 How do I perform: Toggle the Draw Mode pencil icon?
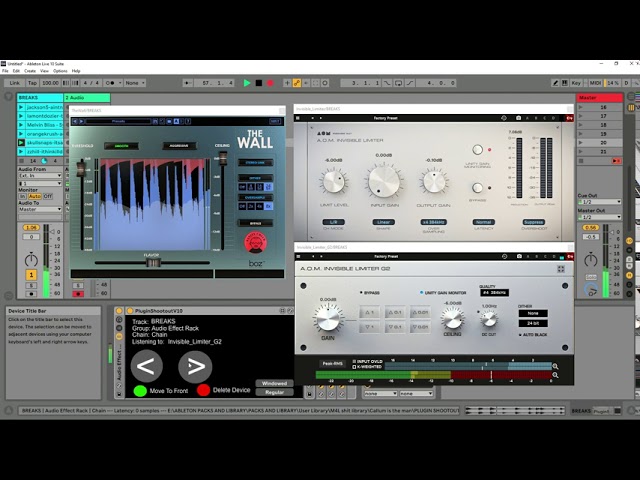[555, 83]
